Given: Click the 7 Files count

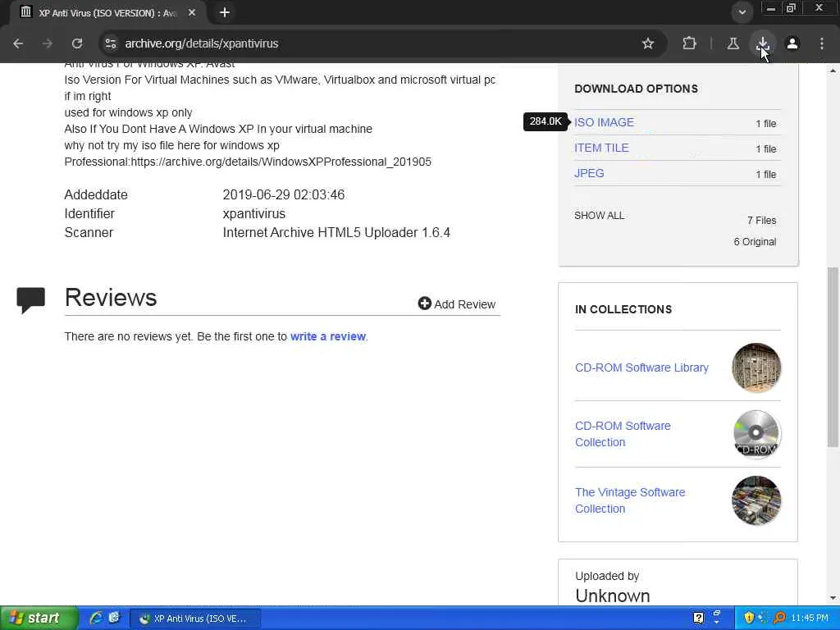Looking at the screenshot, I should (761, 220).
